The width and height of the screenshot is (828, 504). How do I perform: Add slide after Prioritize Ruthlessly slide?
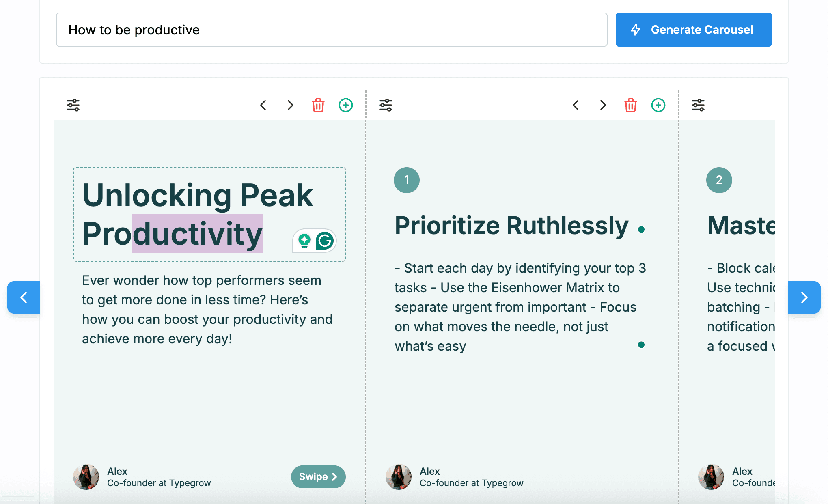click(x=658, y=105)
